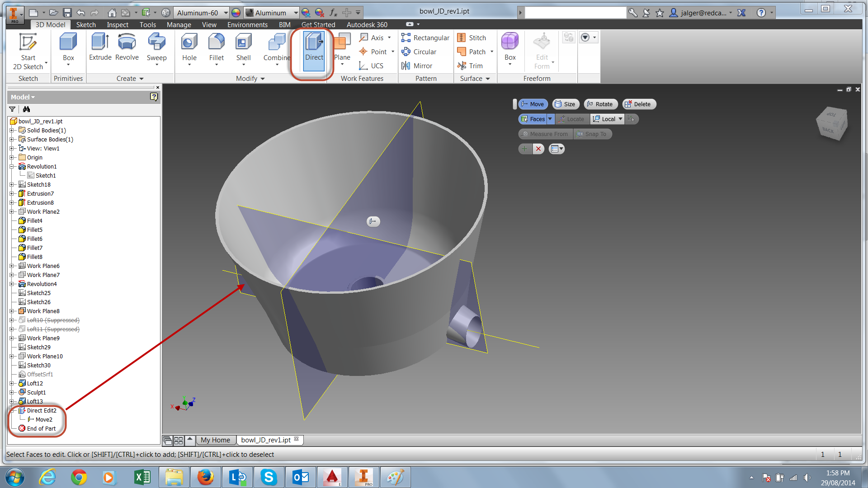
Task: Cancel the direct edit with red X
Action: click(x=538, y=149)
